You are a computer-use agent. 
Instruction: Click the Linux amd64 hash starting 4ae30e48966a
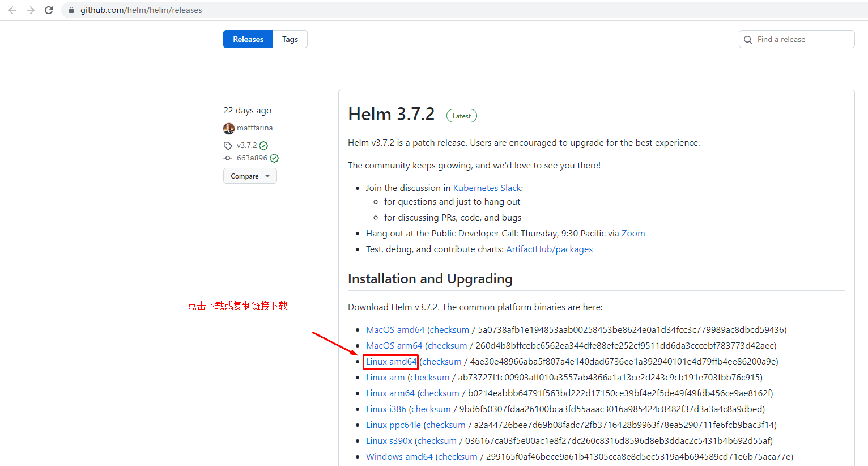pos(623,362)
